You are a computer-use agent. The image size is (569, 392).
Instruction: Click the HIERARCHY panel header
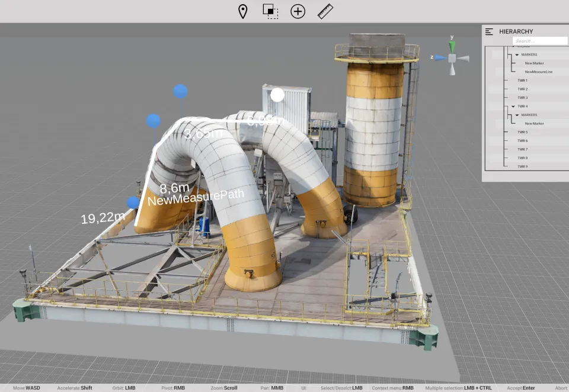click(x=516, y=31)
